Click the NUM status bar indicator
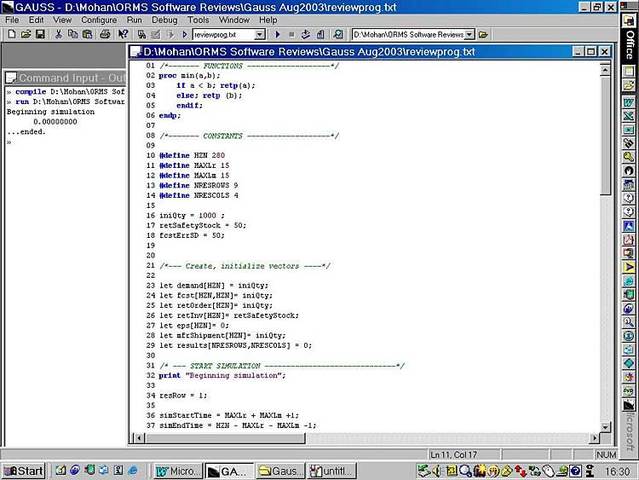Image resolution: width=639 pixels, height=480 pixels. [606, 455]
